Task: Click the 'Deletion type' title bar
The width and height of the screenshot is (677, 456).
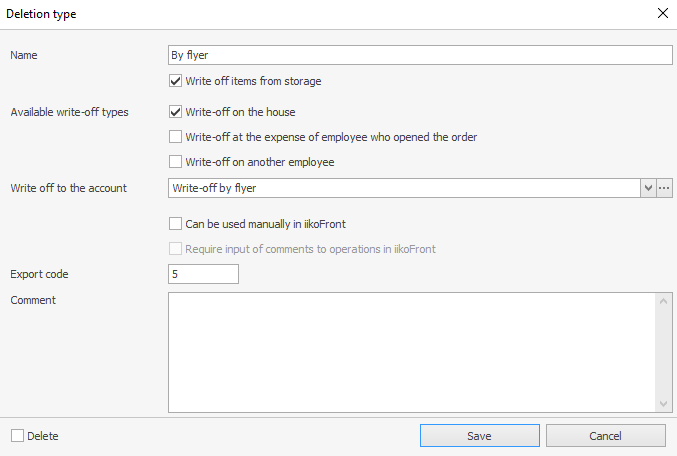Action: (300, 14)
